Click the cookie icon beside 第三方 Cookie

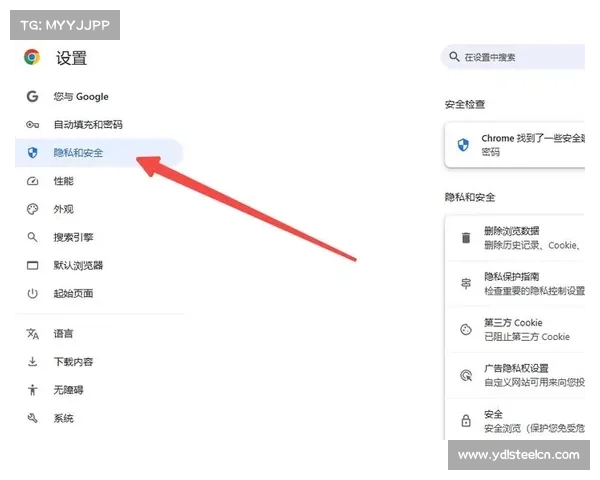[x=465, y=329]
